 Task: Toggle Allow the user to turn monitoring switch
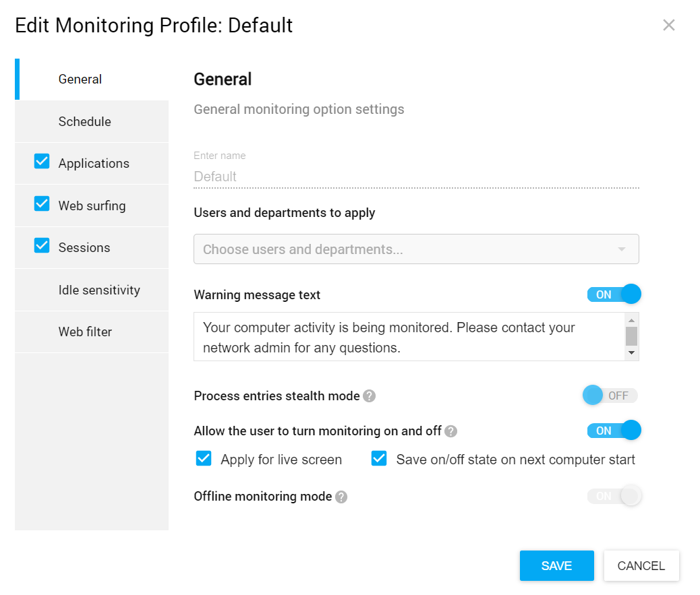[613, 431]
